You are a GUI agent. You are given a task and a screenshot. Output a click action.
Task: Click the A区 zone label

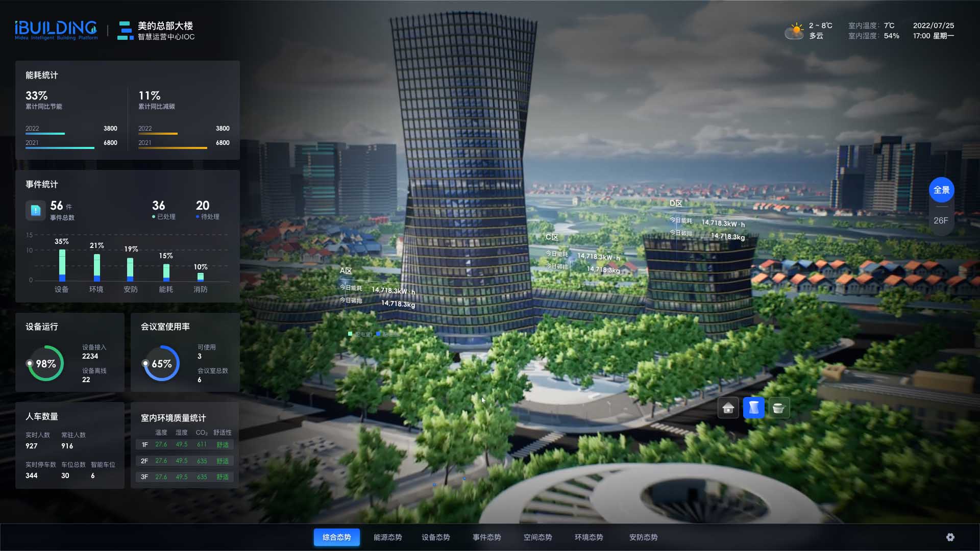pyautogui.click(x=346, y=271)
